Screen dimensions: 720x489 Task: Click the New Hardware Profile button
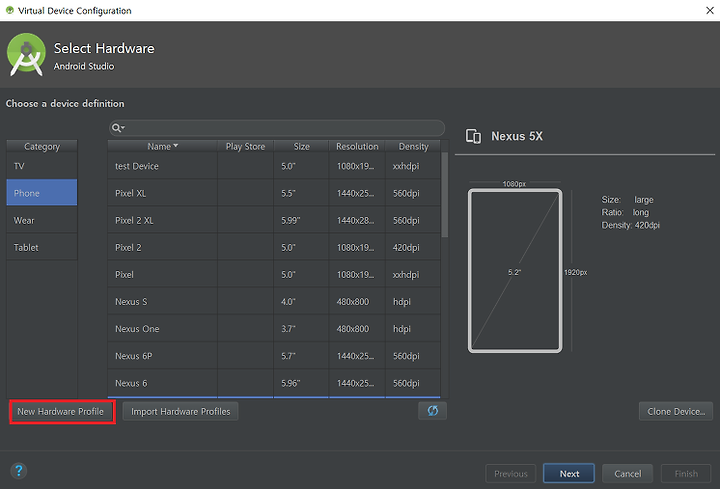(61, 411)
